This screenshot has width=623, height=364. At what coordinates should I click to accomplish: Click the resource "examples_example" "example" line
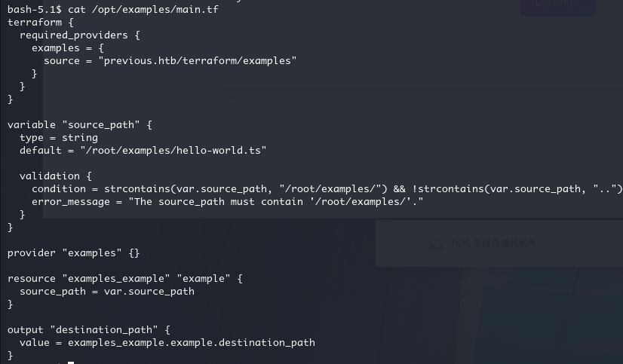(x=125, y=278)
